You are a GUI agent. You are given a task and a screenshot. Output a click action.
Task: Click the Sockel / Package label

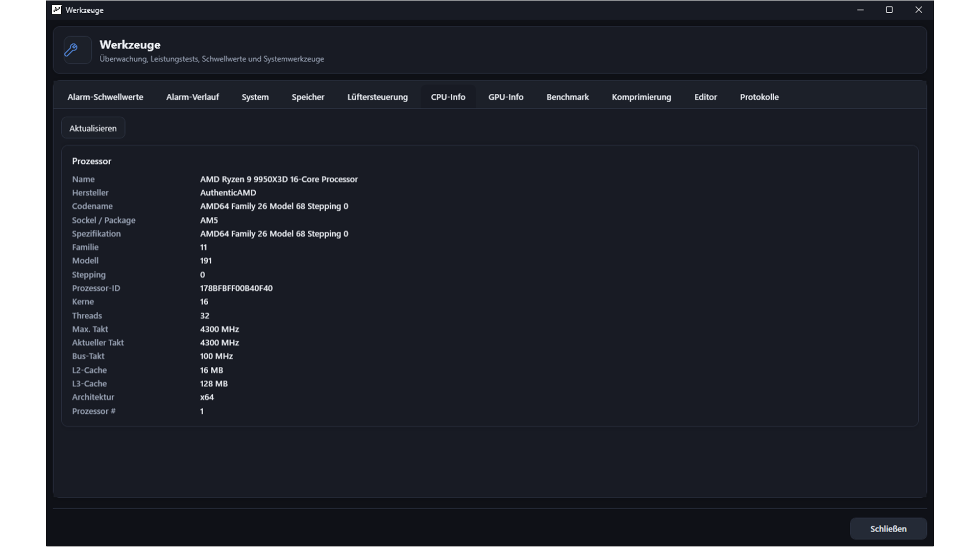(104, 220)
